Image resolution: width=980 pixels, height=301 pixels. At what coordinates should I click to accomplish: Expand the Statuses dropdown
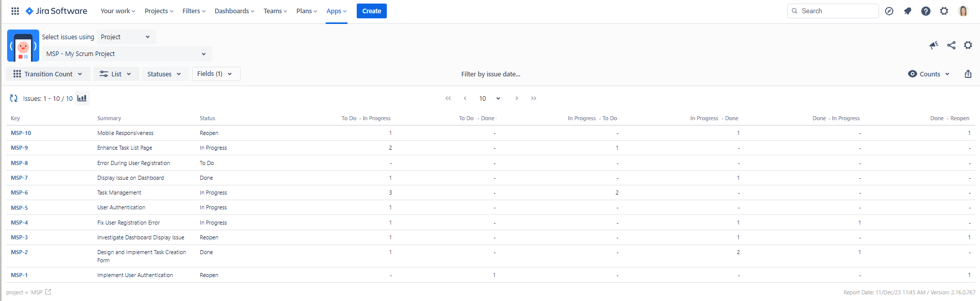pos(164,74)
